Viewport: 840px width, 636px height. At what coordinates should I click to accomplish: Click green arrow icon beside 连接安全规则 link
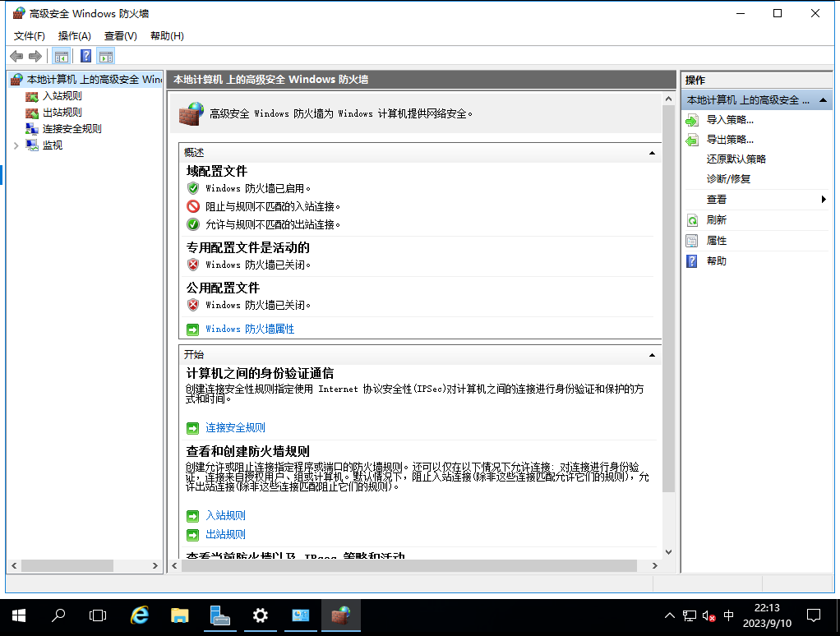click(193, 428)
